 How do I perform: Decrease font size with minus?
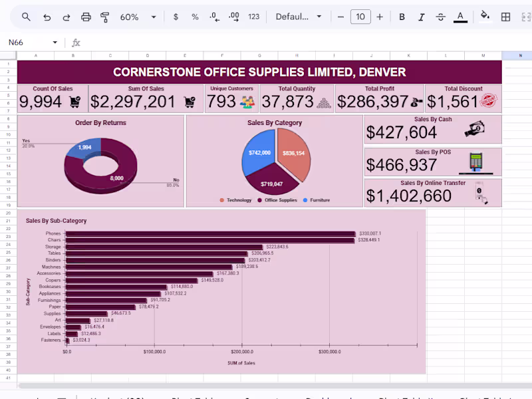(x=340, y=17)
